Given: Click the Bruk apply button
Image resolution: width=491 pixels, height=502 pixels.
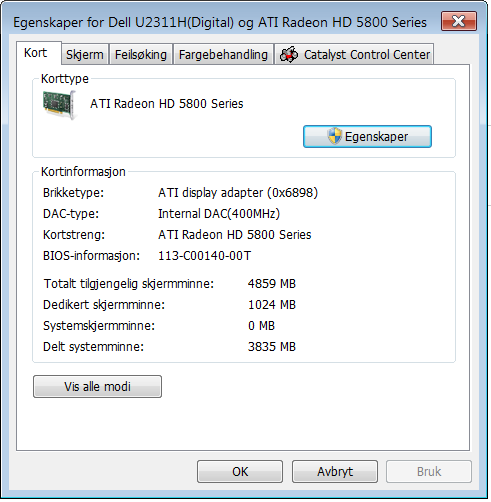Looking at the screenshot, I should pos(429,471).
